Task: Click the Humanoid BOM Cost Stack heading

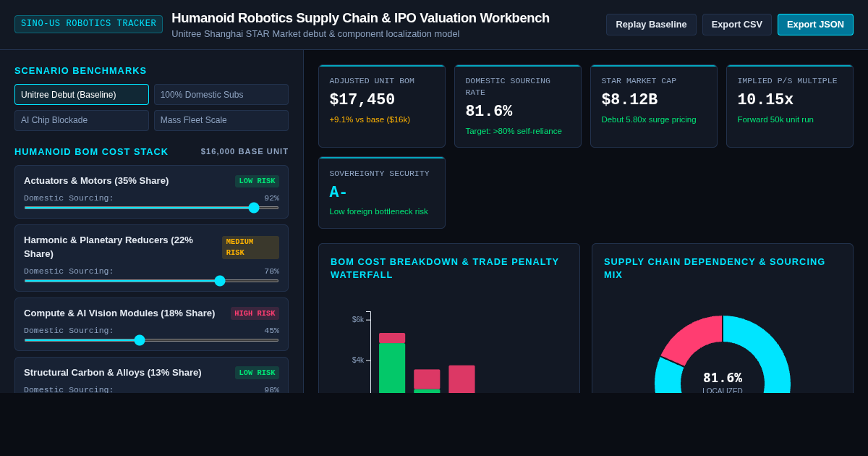Action: [91, 152]
